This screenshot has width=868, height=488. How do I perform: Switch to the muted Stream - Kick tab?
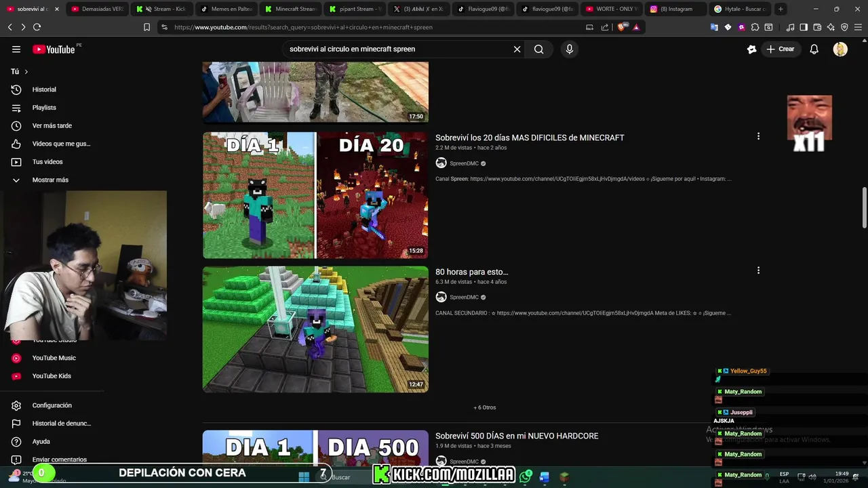[x=161, y=9]
